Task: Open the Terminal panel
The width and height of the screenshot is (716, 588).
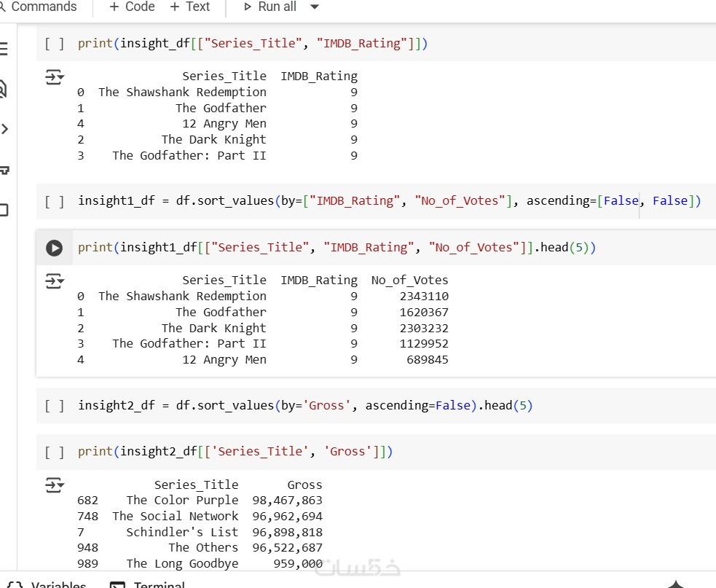Action: (x=149, y=584)
